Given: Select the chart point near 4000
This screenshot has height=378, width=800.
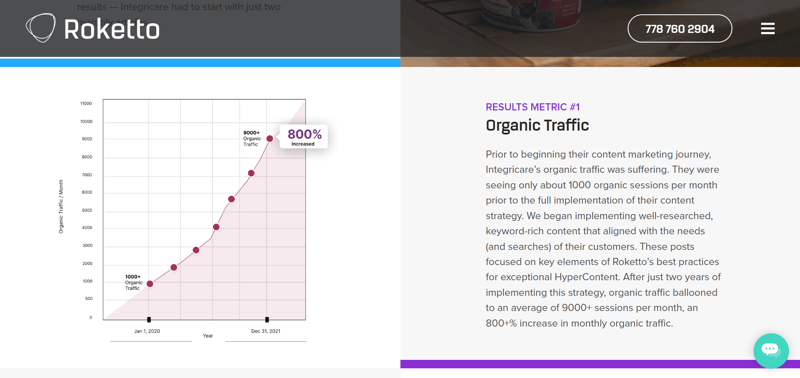Looking at the screenshot, I should [216, 227].
